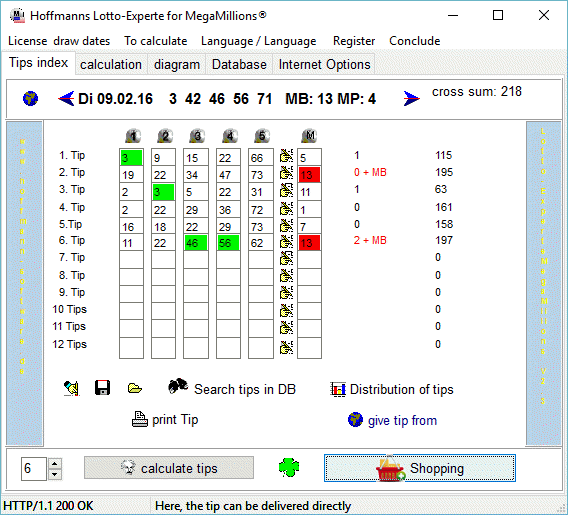This screenshot has height=515, width=568.
Task: Click the calculate tips button
Action: 169,468
